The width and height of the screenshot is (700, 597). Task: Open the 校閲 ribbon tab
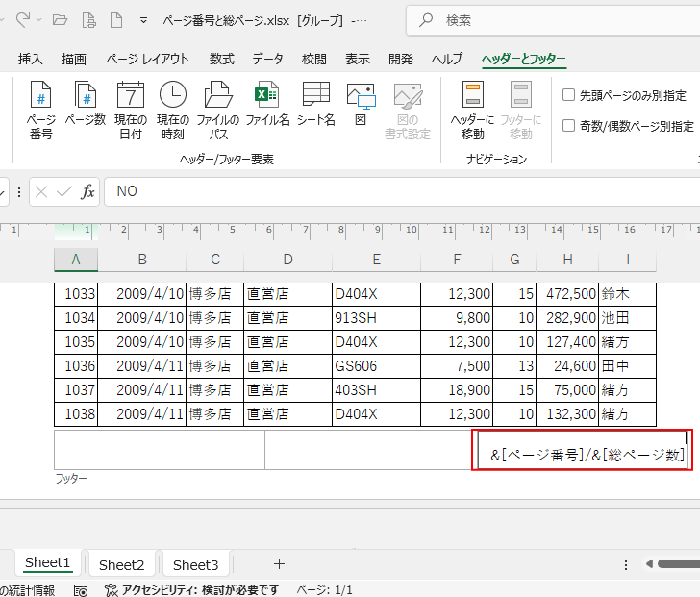pos(313,59)
